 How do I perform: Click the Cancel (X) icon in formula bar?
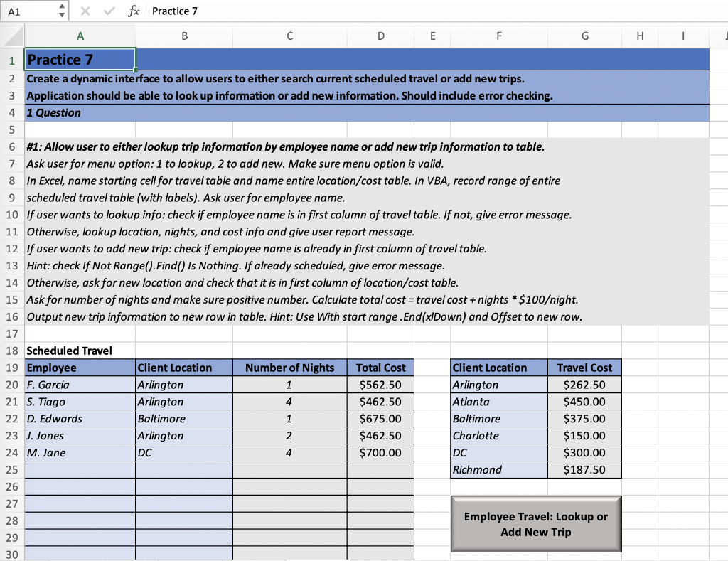(85, 11)
